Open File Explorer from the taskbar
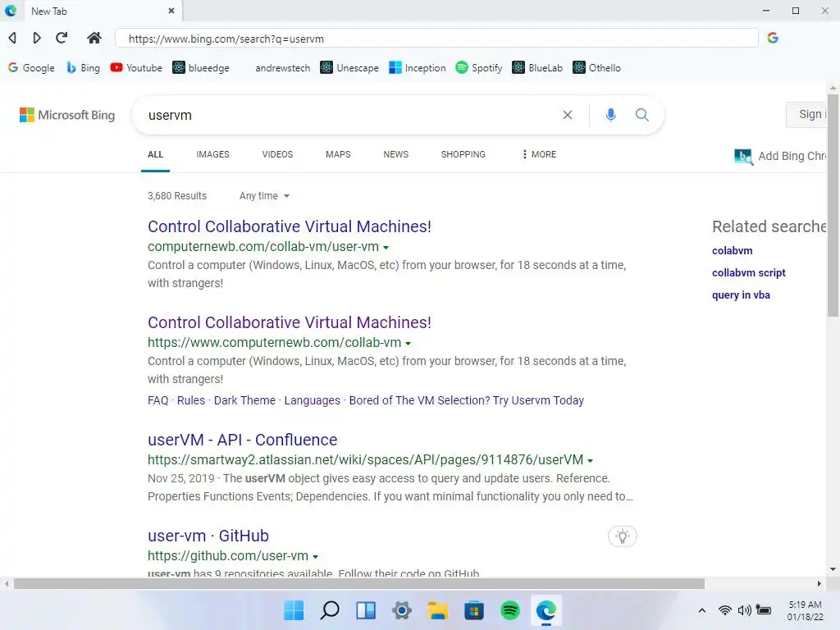840x630 pixels. click(438, 610)
